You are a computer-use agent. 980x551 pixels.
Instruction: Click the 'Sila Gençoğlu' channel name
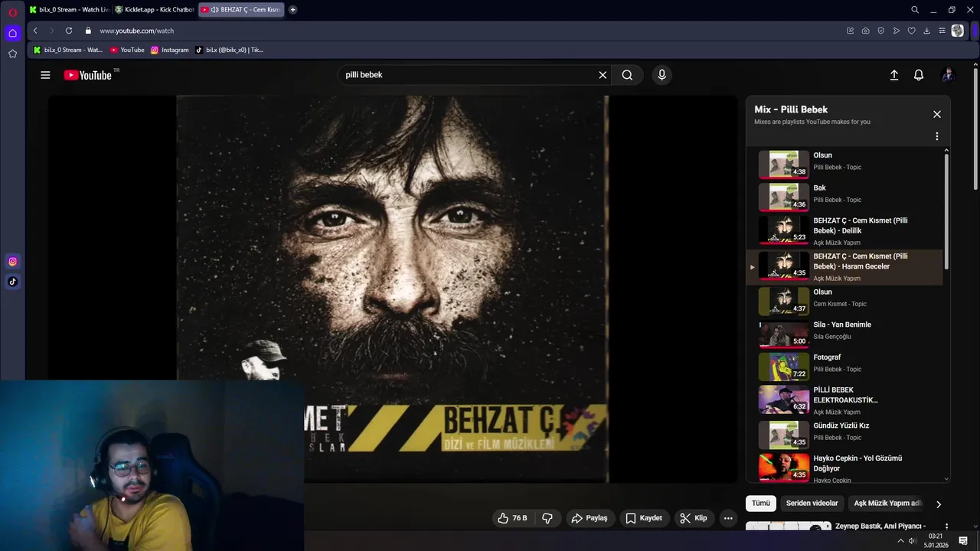[x=832, y=337]
